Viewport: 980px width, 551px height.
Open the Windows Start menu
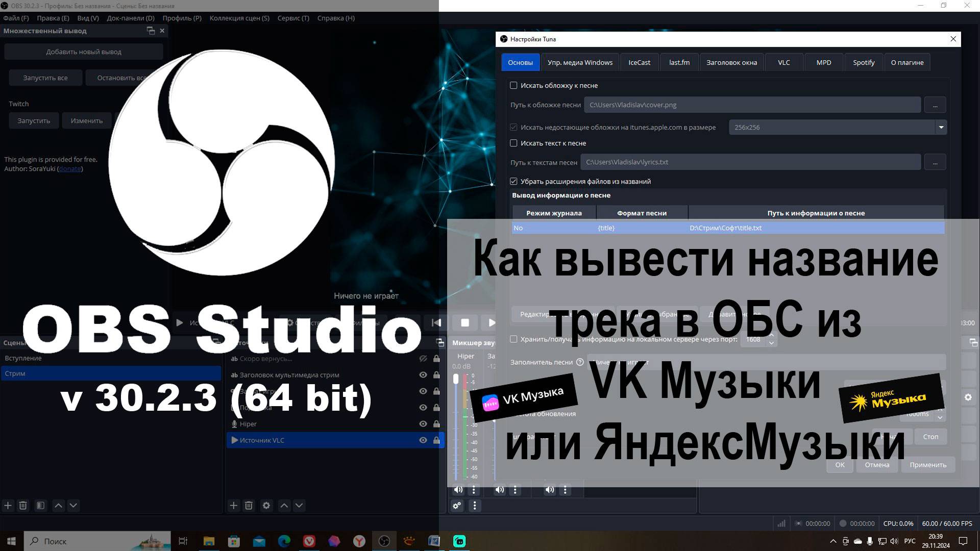11,541
